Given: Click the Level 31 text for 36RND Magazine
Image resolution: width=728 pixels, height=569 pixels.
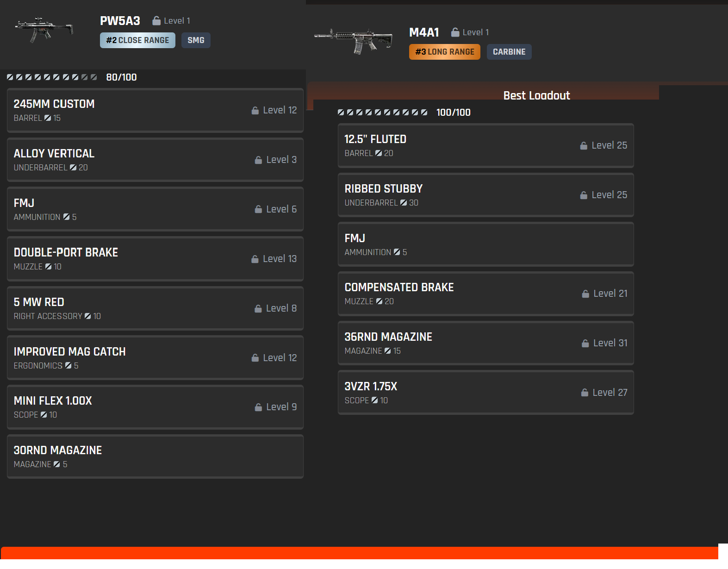Looking at the screenshot, I should point(610,343).
